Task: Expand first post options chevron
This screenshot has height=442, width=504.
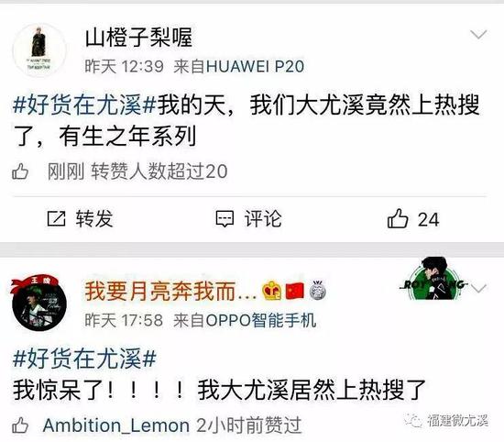Action: (x=478, y=34)
